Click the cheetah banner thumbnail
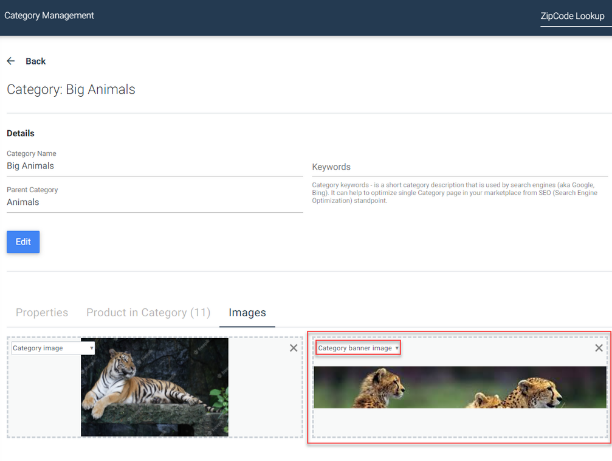The image size is (612, 461). point(460,387)
